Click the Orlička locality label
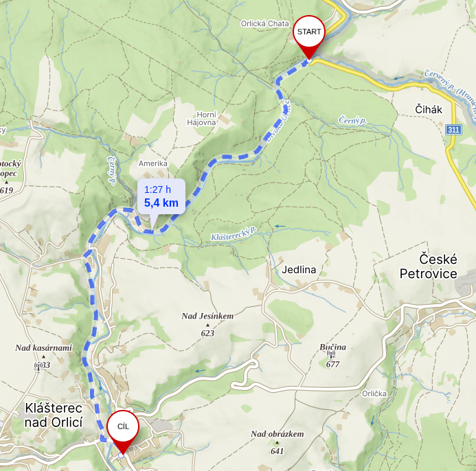 374,393
